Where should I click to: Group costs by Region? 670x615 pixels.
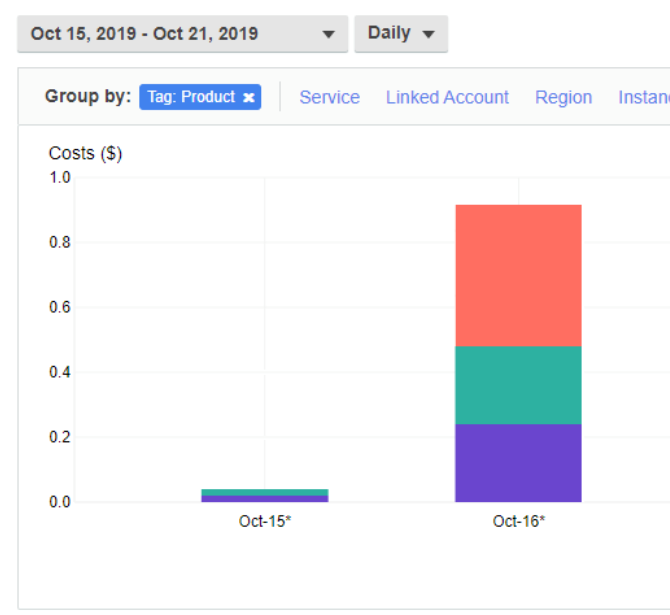tap(563, 97)
